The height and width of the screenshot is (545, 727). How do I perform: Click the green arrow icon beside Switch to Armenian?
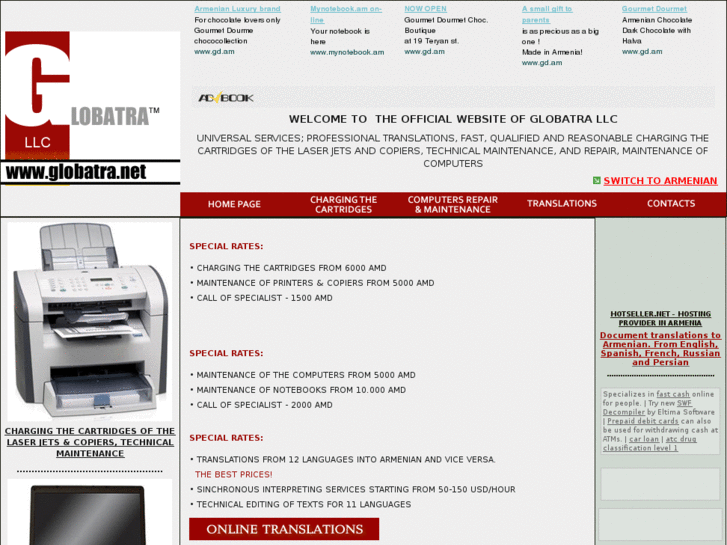[x=597, y=180]
